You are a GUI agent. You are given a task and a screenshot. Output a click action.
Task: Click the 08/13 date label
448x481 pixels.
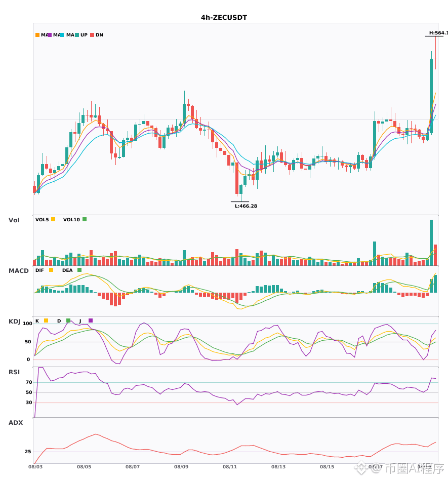pyautogui.click(x=278, y=467)
